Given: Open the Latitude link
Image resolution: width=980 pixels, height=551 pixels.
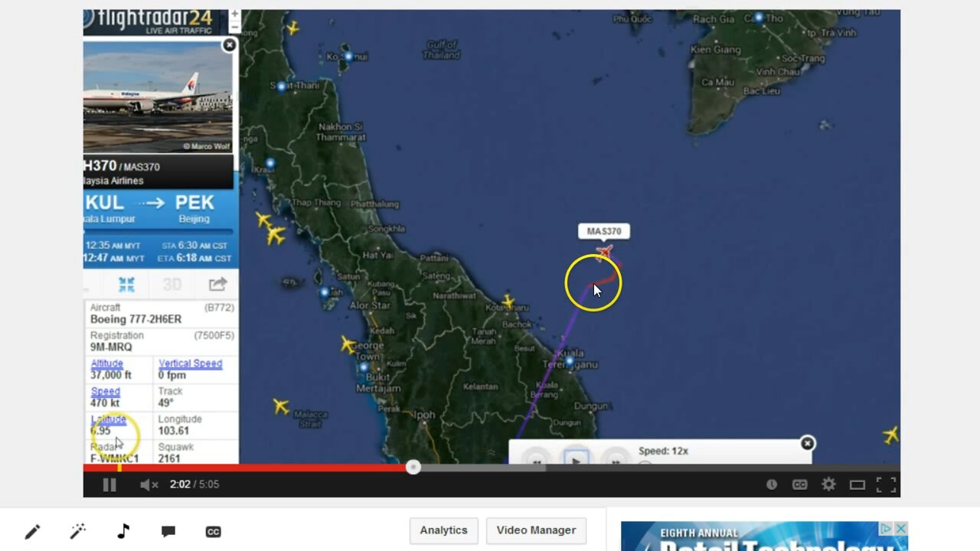Looking at the screenshot, I should (x=109, y=419).
